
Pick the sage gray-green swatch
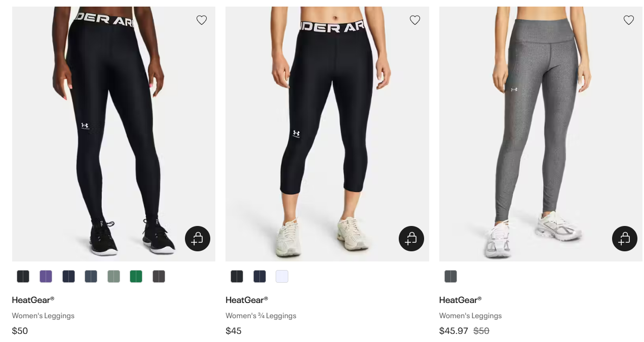pos(113,276)
